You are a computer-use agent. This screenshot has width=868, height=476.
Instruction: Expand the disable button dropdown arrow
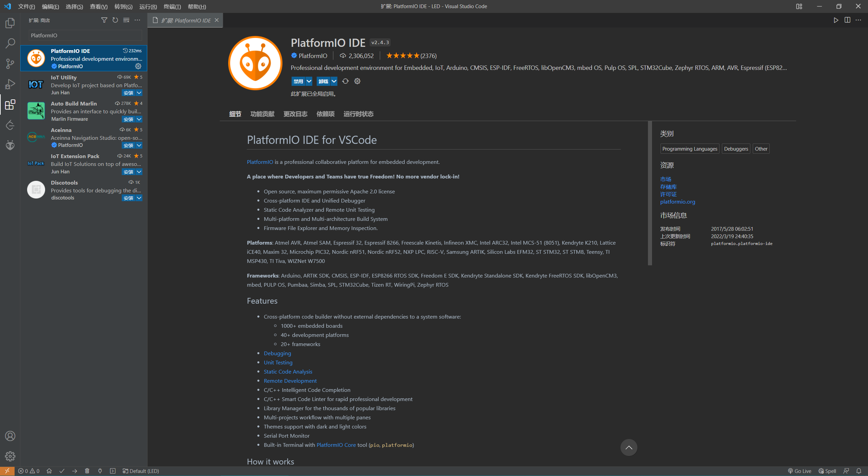(x=309, y=81)
